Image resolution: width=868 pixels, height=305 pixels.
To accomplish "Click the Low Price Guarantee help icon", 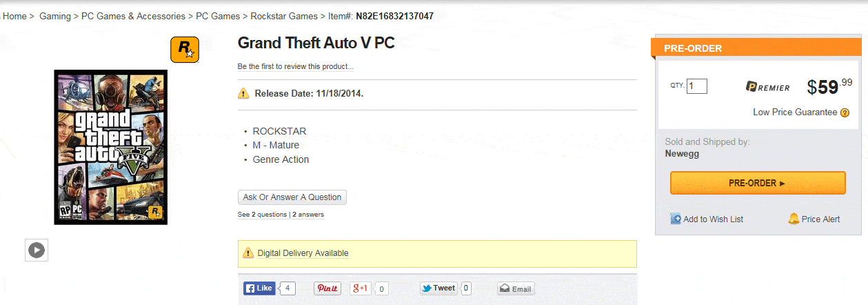I will (x=845, y=112).
